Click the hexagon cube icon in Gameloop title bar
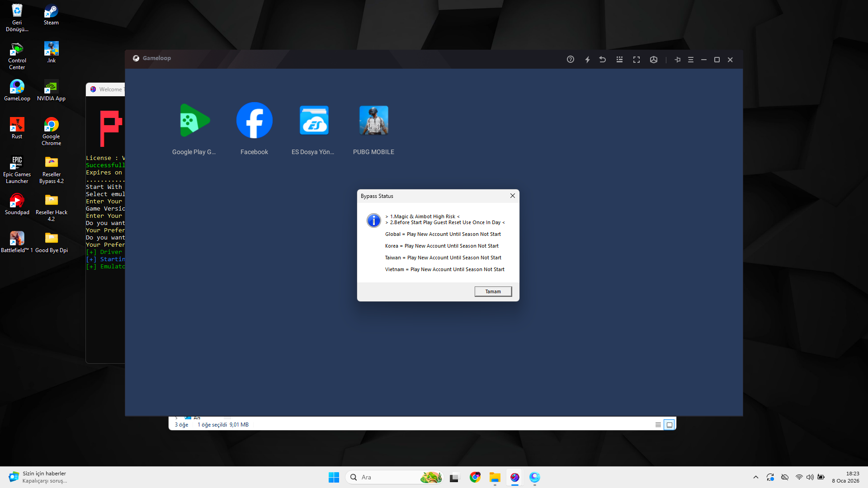This screenshot has height=488, width=868. pos(654,60)
